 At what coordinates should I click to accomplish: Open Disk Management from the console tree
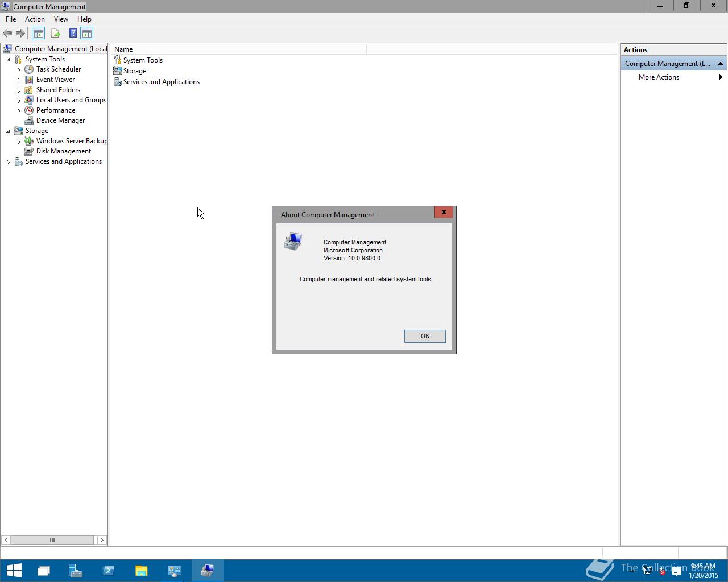click(x=64, y=151)
